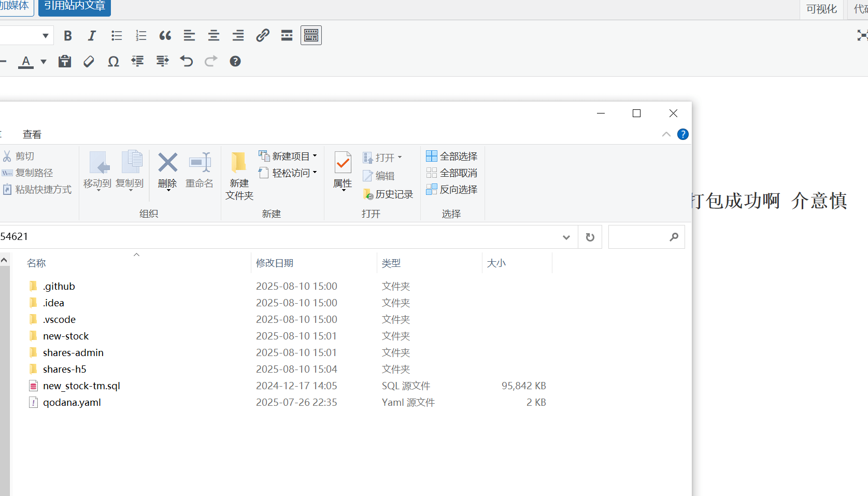Screen dimensions: 868x496
Task: Expand the 新建项目 dropdown
Action: (x=315, y=155)
